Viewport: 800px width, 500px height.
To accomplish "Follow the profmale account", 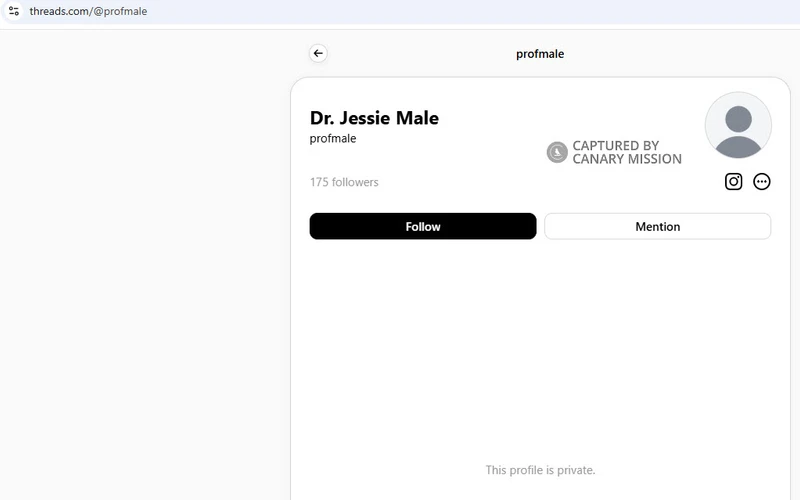I will coord(422,226).
